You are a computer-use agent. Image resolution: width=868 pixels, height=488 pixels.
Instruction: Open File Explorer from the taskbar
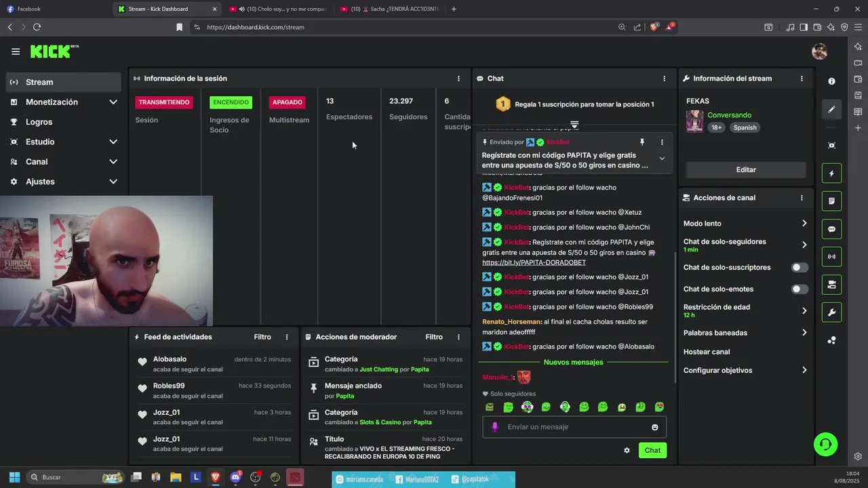176,477
